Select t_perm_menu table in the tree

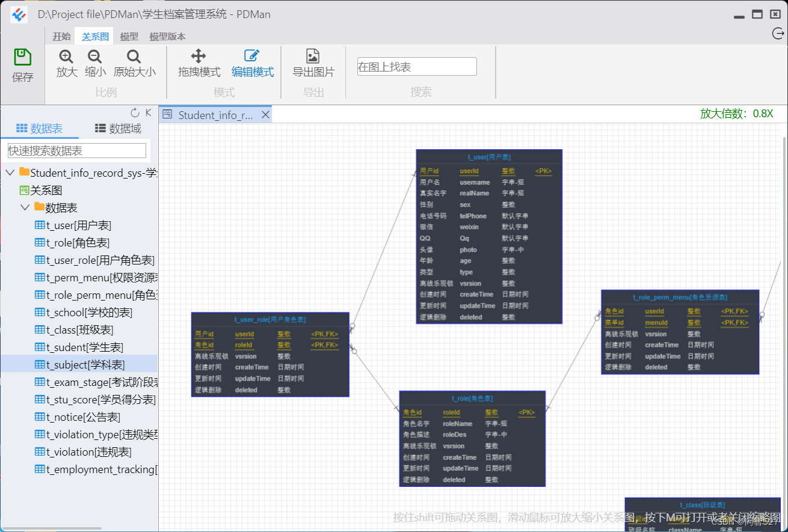tap(96, 278)
